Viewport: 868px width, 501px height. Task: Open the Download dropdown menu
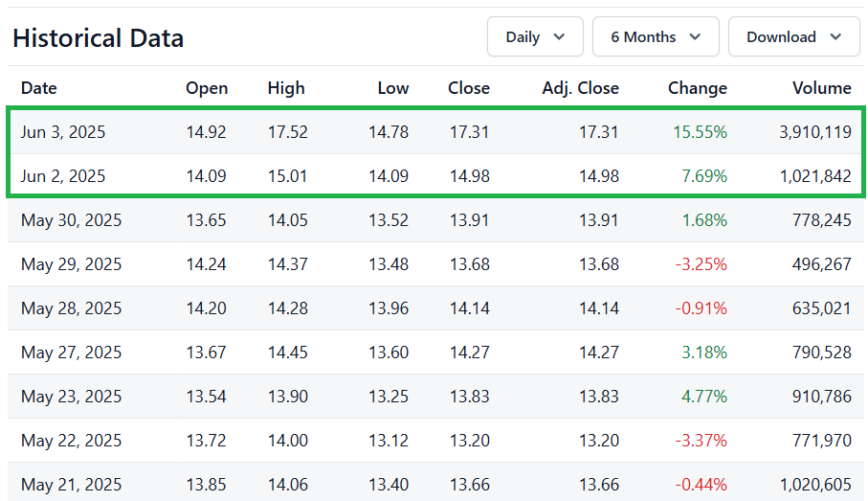[793, 36]
